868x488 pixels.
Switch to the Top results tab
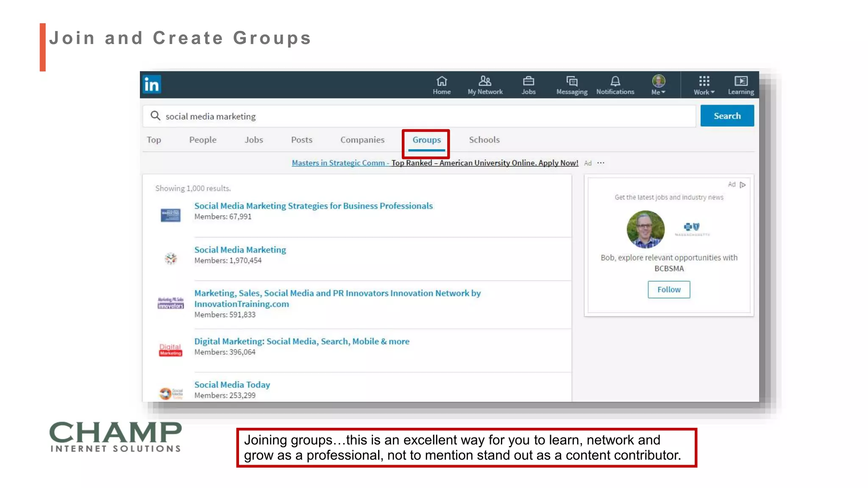click(154, 140)
